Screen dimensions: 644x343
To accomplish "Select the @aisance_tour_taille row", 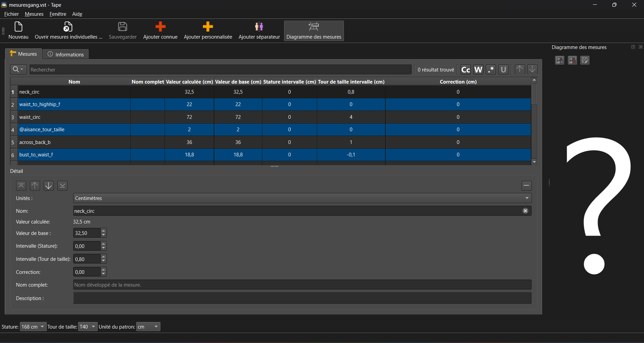I will (274, 130).
